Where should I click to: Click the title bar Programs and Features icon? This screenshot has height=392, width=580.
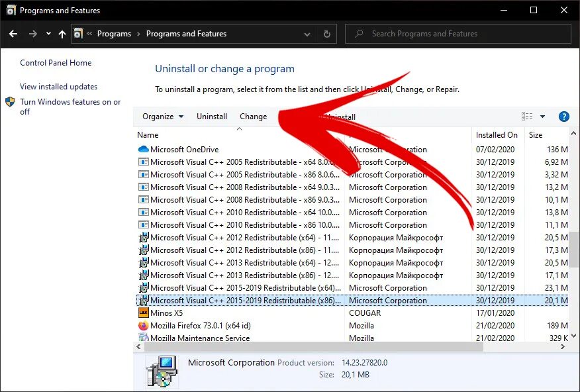11,10
